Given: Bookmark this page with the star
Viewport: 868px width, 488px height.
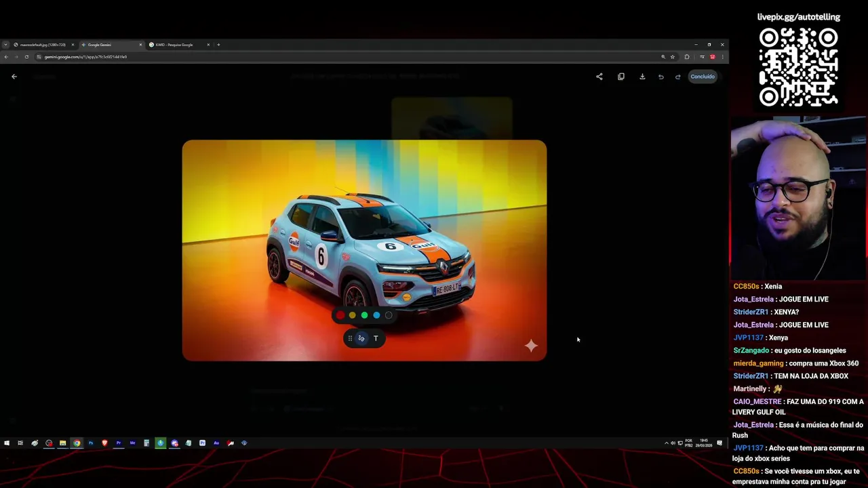Looking at the screenshot, I should (x=673, y=57).
